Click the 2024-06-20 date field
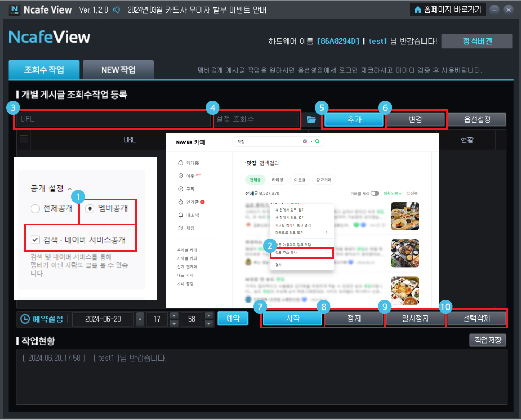521x420 pixels. [103, 319]
